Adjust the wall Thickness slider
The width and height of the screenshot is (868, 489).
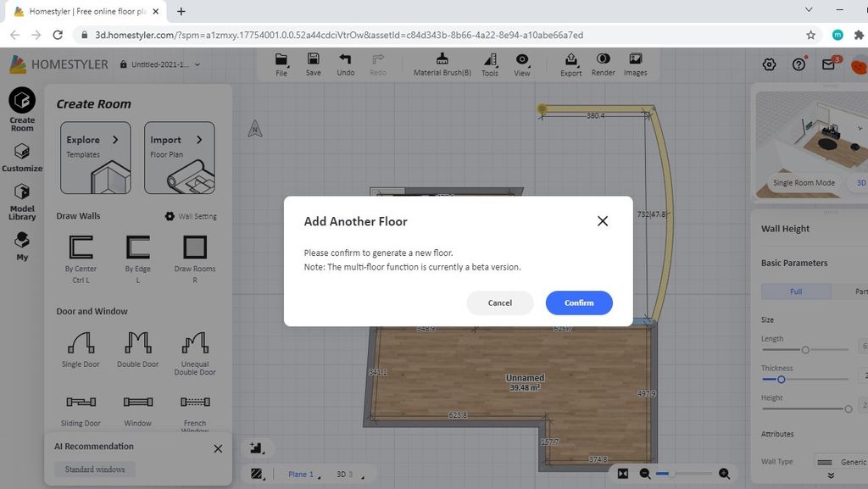coord(781,380)
